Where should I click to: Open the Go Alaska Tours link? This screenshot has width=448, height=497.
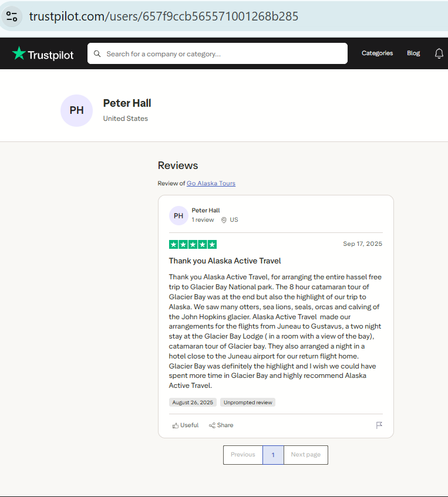point(211,183)
